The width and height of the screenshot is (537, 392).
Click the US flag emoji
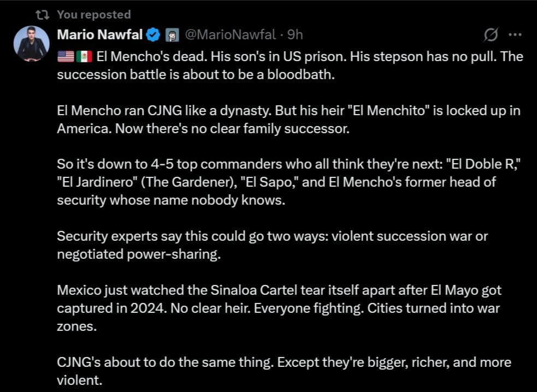pos(64,56)
